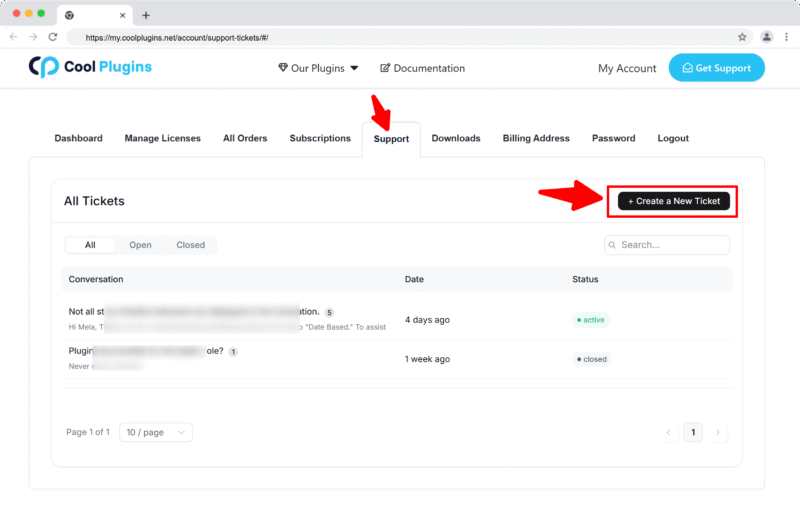Viewport: 800px width, 521px height.
Task: Open the Manage Licenses tab
Action: (x=162, y=138)
